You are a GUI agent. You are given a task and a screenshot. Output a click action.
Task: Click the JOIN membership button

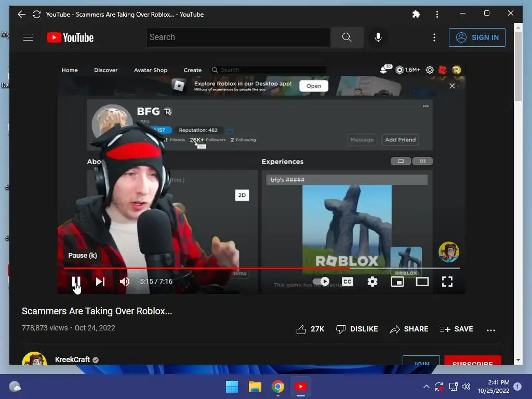tap(421, 361)
